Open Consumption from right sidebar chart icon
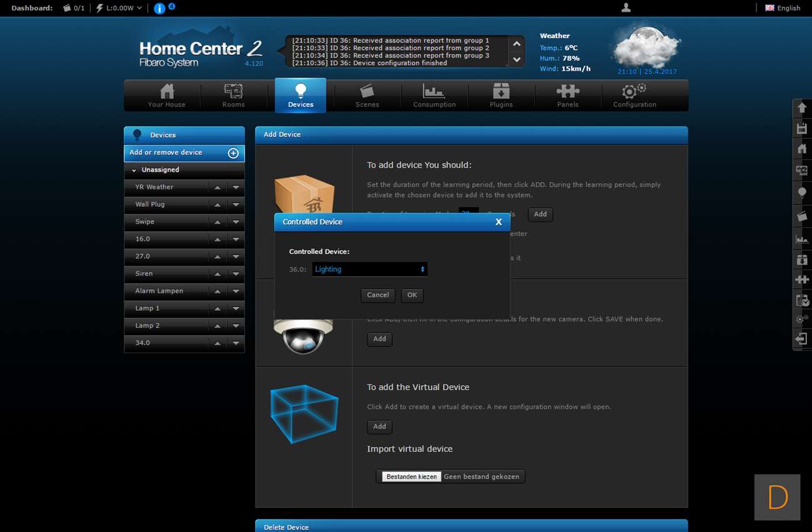The height and width of the screenshot is (532, 812). click(802, 238)
